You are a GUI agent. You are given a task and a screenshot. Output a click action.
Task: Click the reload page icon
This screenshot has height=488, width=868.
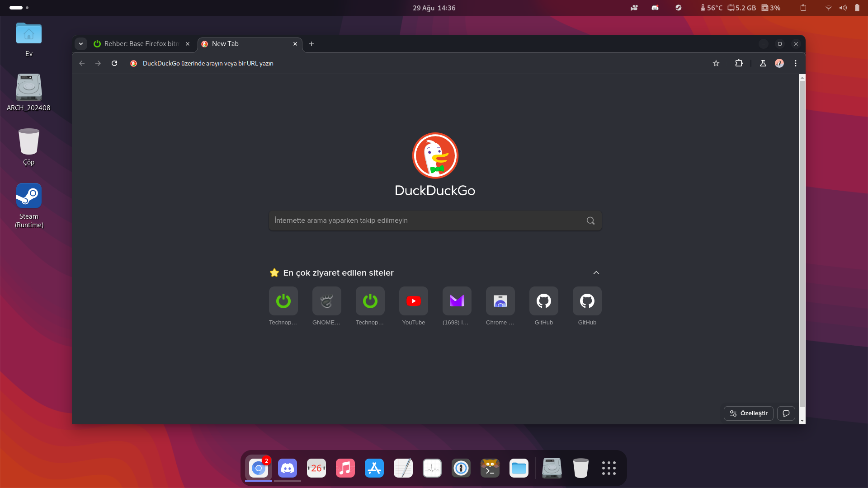tap(114, 63)
